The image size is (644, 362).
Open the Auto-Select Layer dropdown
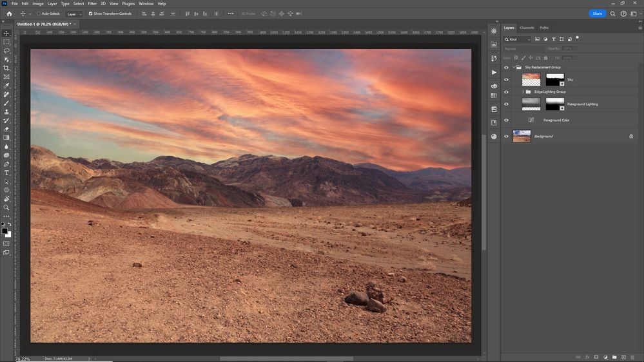point(74,14)
